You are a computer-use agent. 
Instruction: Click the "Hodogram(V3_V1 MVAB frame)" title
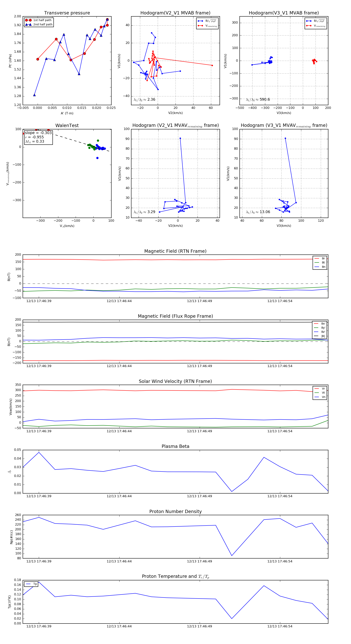pos(284,13)
